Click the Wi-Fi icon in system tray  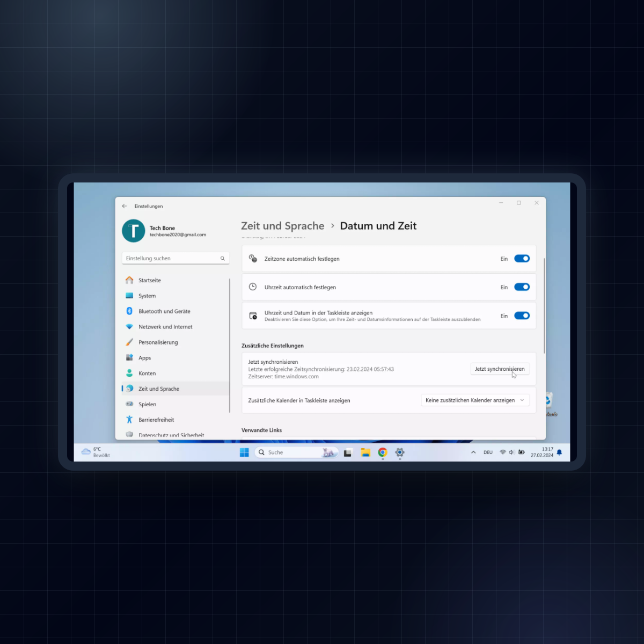[x=503, y=452]
